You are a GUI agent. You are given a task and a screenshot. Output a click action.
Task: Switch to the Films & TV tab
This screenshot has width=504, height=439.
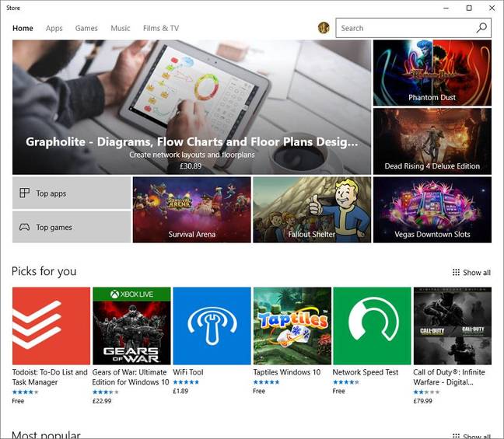coord(161,28)
